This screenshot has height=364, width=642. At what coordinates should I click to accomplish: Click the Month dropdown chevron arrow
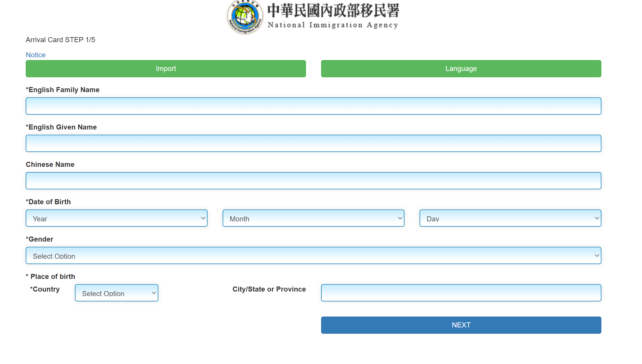point(400,218)
